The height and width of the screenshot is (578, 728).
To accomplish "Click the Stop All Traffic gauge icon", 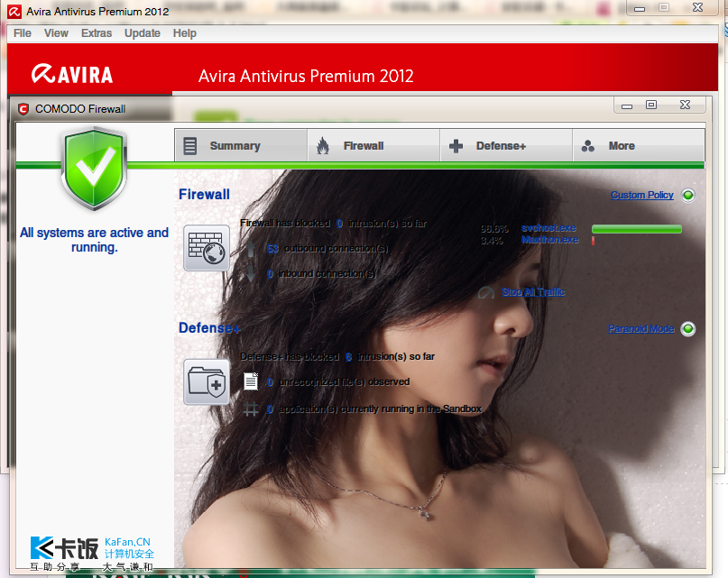I will 487,293.
